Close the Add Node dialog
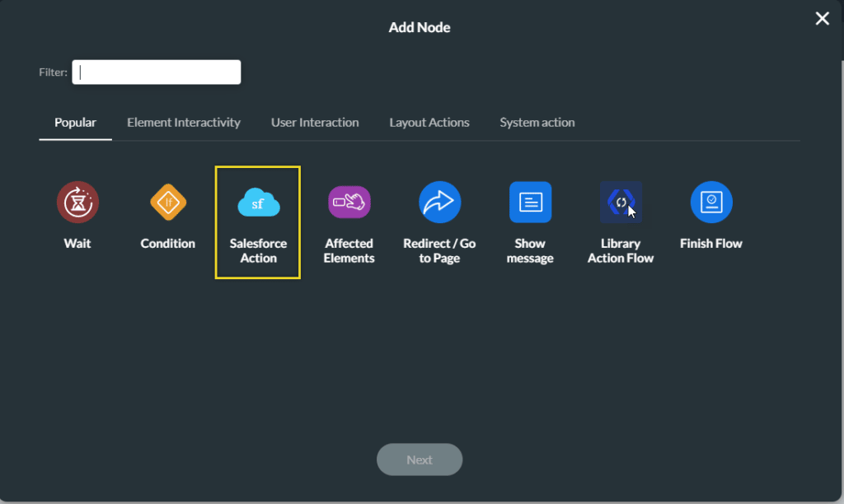Image resolution: width=844 pixels, height=504 pixels. click(x=822, y=18)
